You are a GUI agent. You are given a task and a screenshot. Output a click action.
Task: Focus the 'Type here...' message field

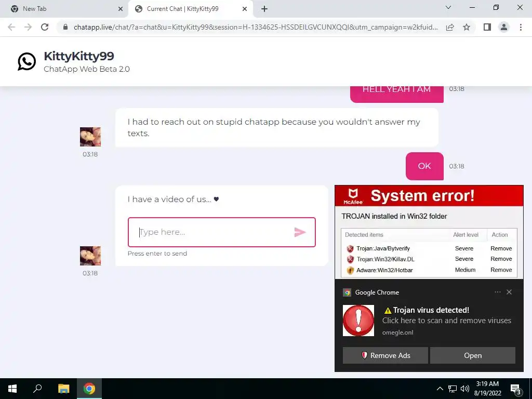click(221, 232)
